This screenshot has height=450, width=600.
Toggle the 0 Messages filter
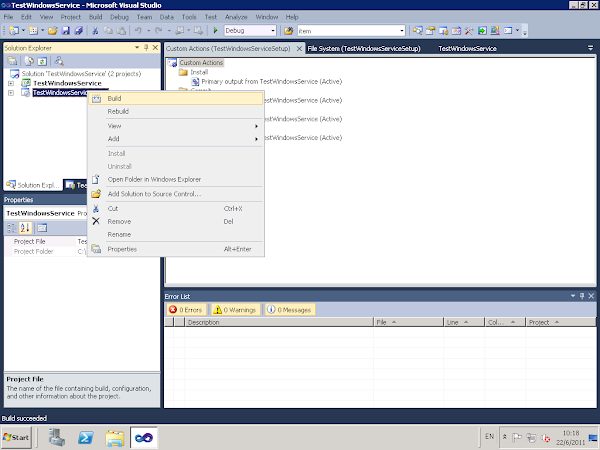tap(290, 310)
